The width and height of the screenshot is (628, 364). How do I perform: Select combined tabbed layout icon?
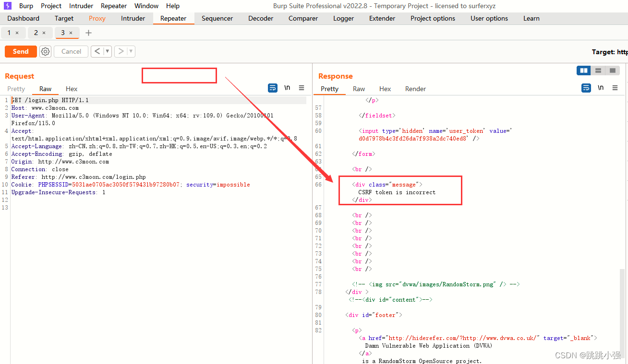(x=612, y=70)
